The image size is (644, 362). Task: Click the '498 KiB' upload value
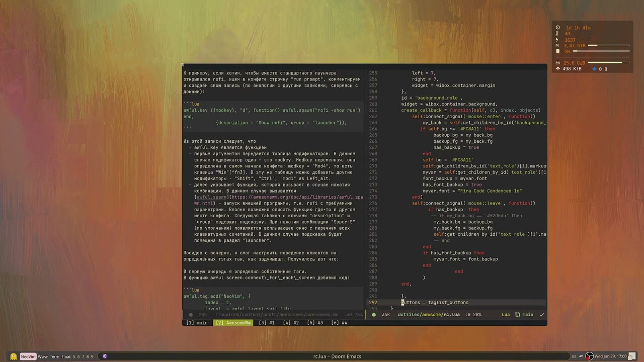[572, 69]
